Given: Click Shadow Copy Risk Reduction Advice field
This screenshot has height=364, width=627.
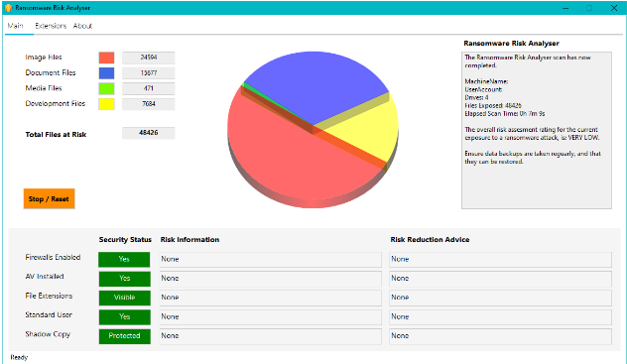Looking at the screenshot, I should tap(501, 336).
